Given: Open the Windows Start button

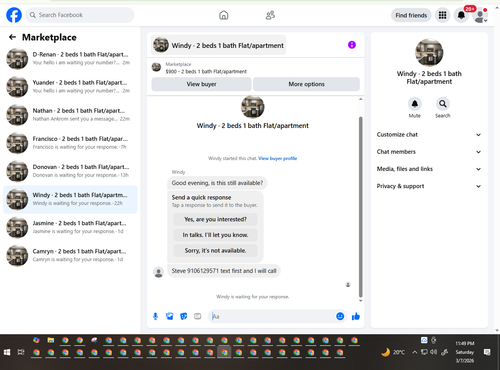Looking at the screenshot, I should 7,352.
